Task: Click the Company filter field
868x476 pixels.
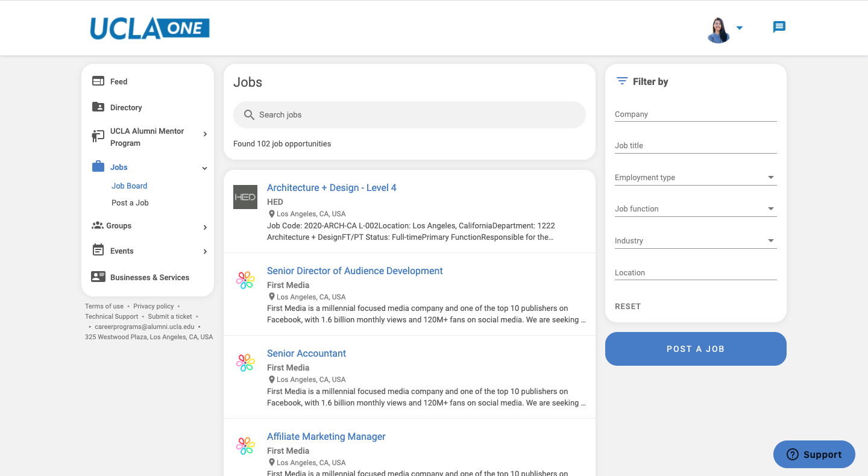Action: [696, 114]
